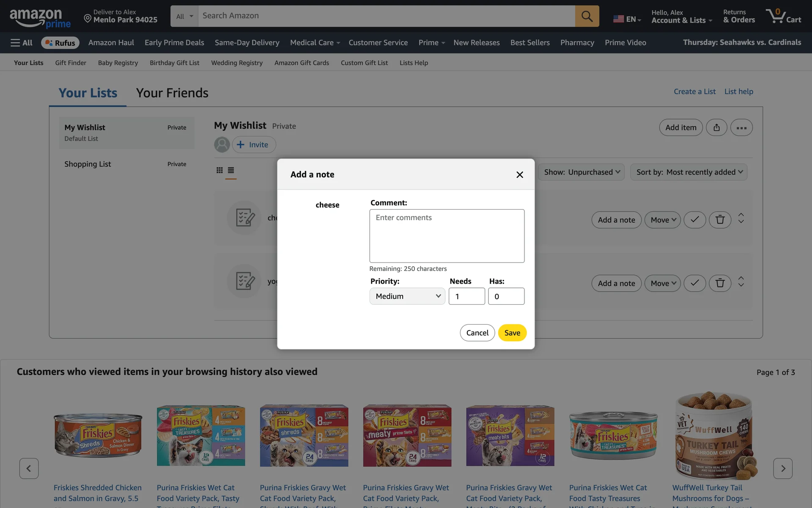This screenshot has width=812, height=508.
Task: Mark second item purchased with checkmark
Action: coord(694,283)
